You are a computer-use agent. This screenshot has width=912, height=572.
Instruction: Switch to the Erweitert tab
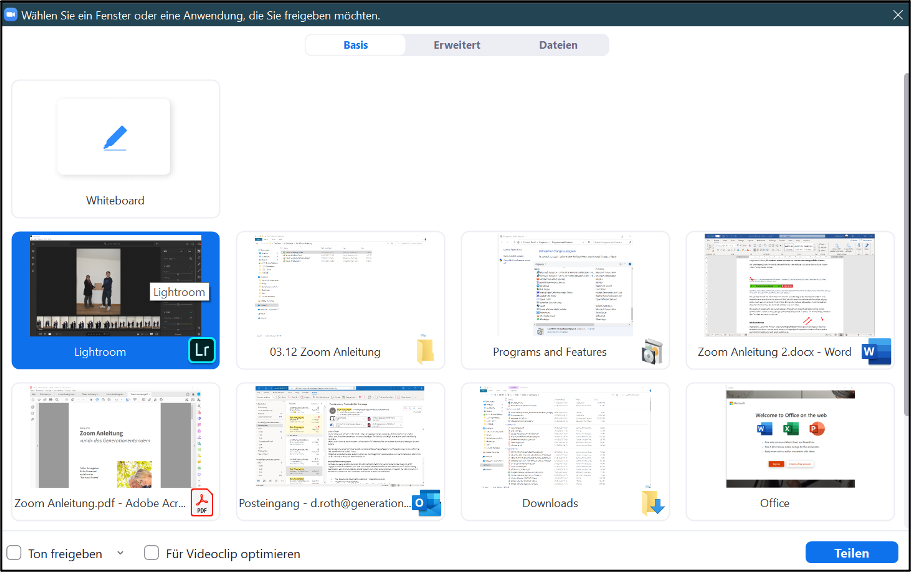(457, 45)
